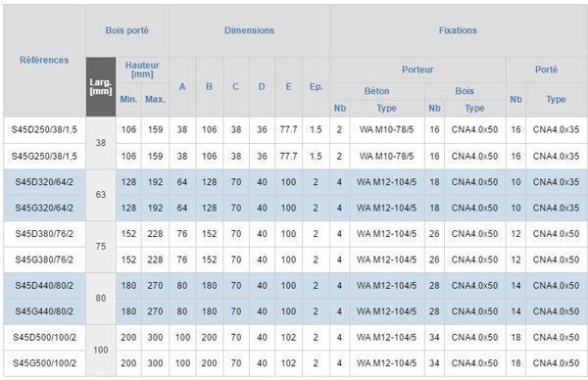The image size is (588, 380).
Task: Select the Bois porté header
Action: pyautogui.click(x=127, y=30)
